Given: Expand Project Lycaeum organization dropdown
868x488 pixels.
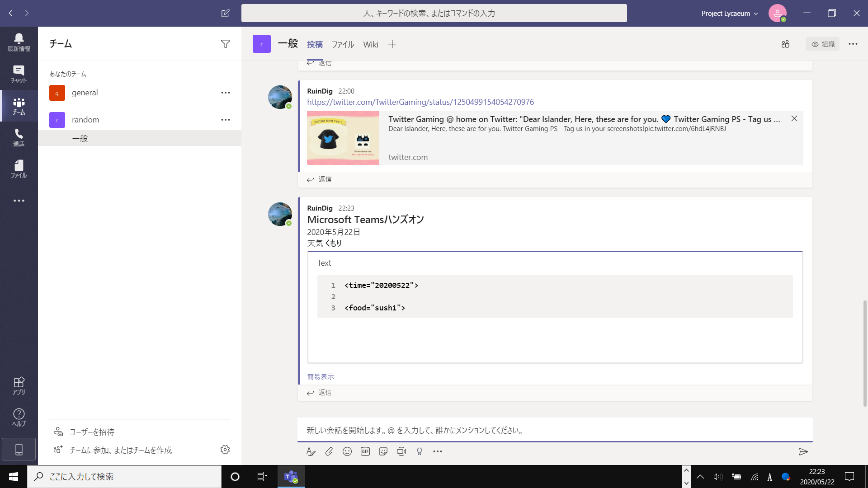Looking at the screenshot, I should (x=729, y=14).
